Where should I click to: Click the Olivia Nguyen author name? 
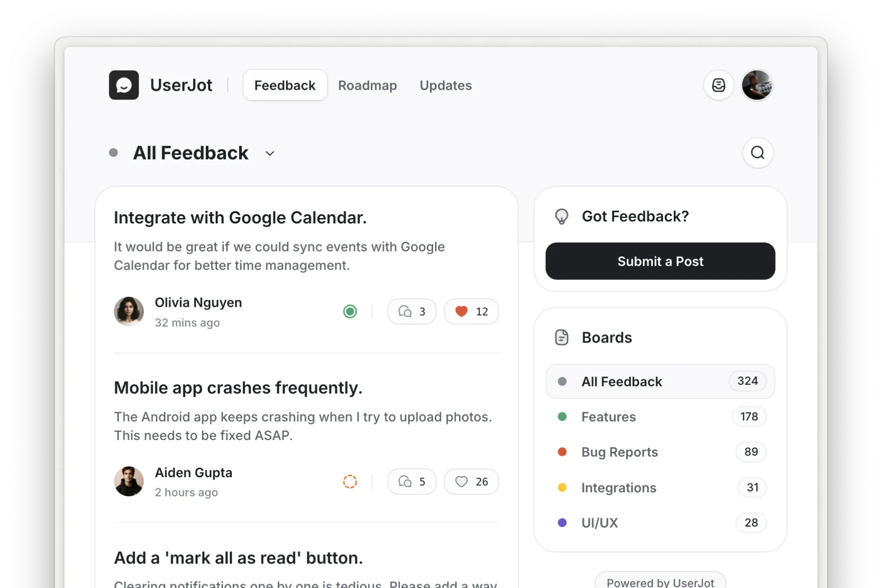coord(198,302)
